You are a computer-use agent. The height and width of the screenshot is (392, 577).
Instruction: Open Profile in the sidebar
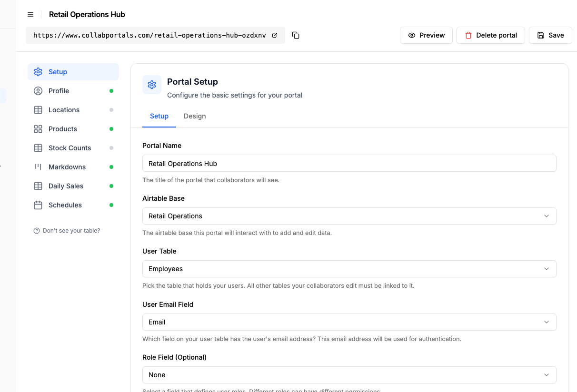click(73, 91)
